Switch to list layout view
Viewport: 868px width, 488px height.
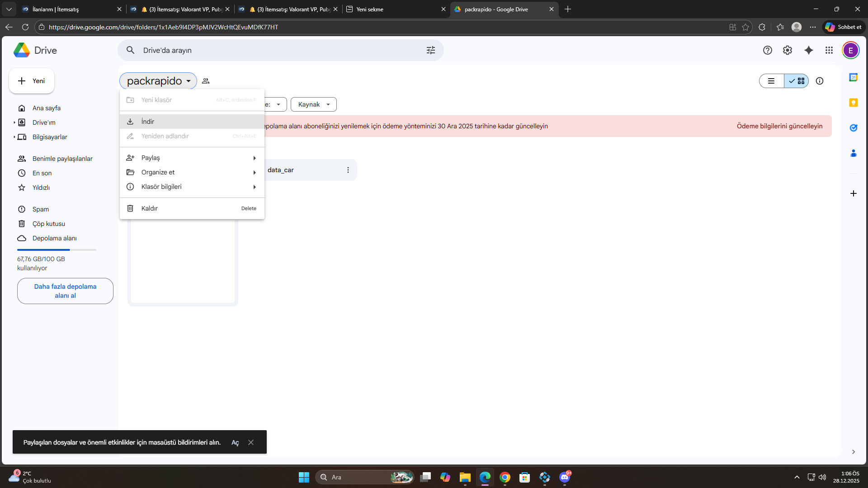(771, 81)
